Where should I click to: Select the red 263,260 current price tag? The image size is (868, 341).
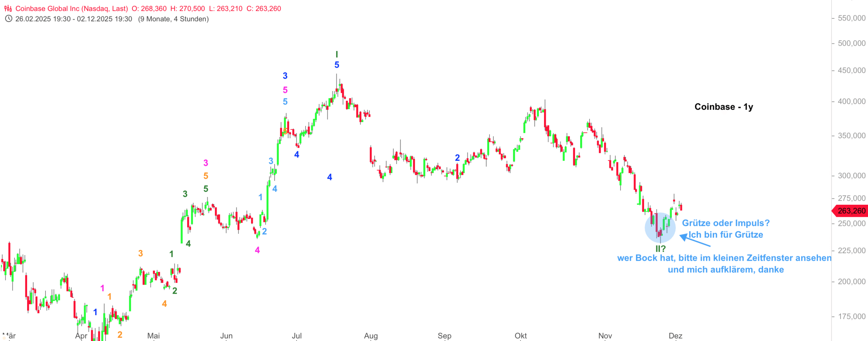coord(851,211)
